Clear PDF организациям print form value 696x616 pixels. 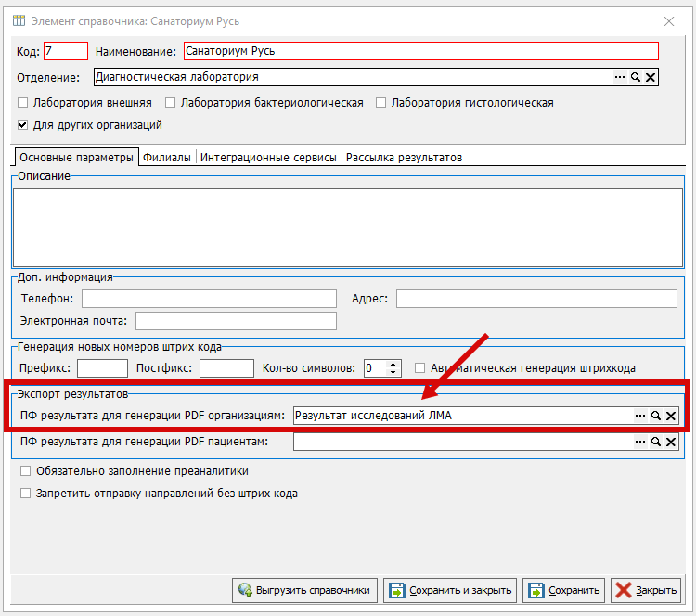click(670, 417)
